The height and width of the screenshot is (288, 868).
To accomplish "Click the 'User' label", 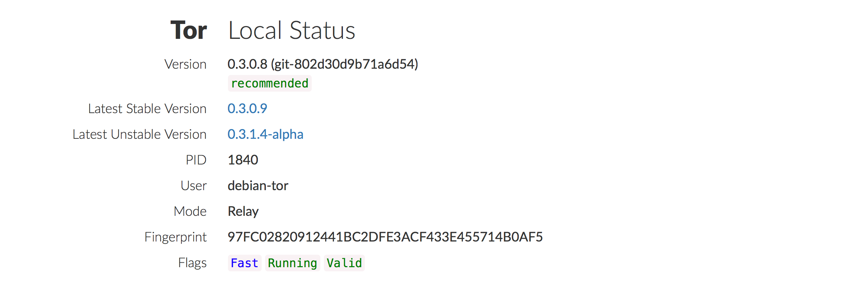I will (194, 186).
